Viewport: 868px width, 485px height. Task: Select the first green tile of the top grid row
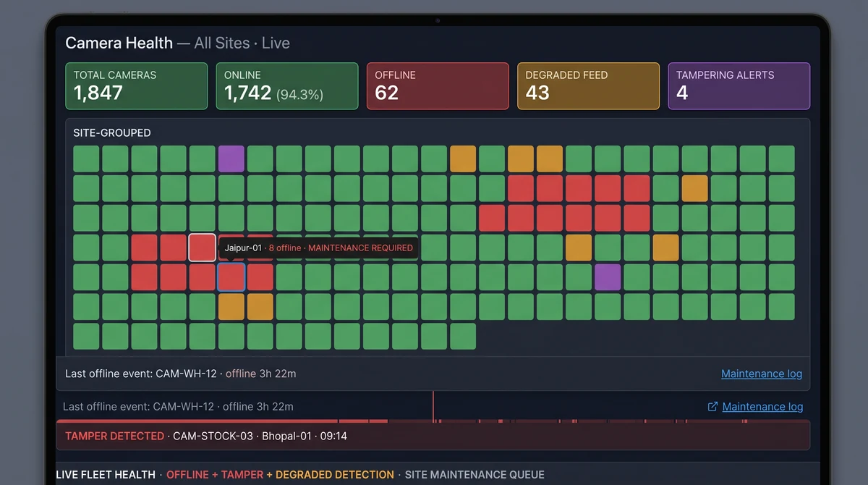pos(86,159)
